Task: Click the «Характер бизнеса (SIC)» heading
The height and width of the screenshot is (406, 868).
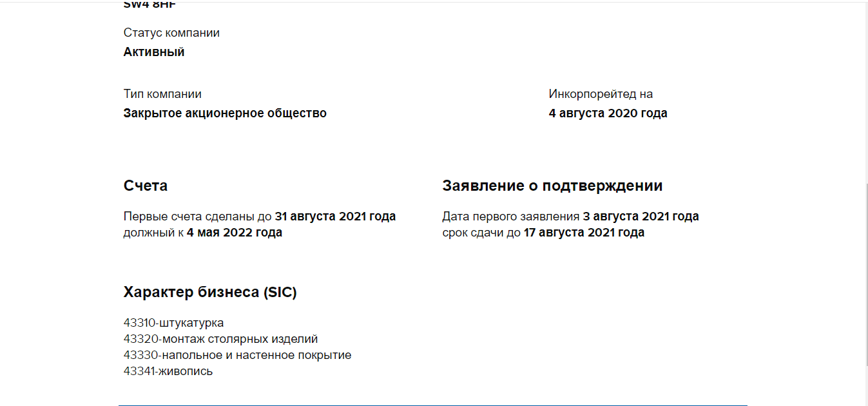Action: tap(210, 293)
